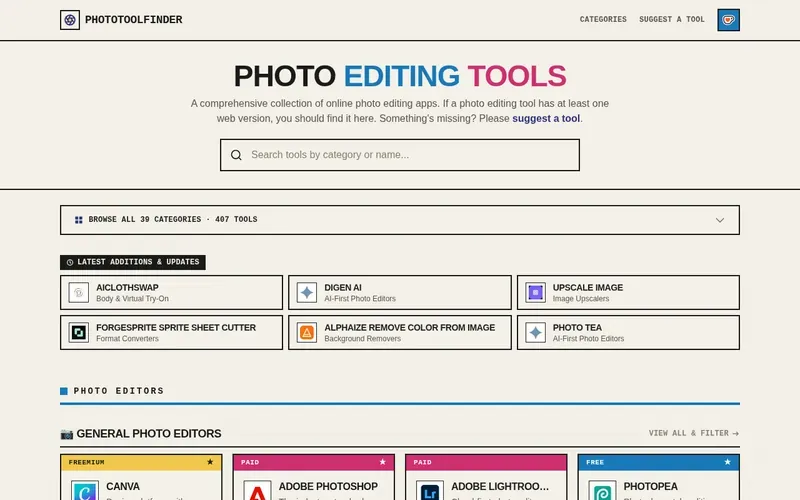
Task: Click the coffee cup donate icon
Action: [x=728, y=20]
